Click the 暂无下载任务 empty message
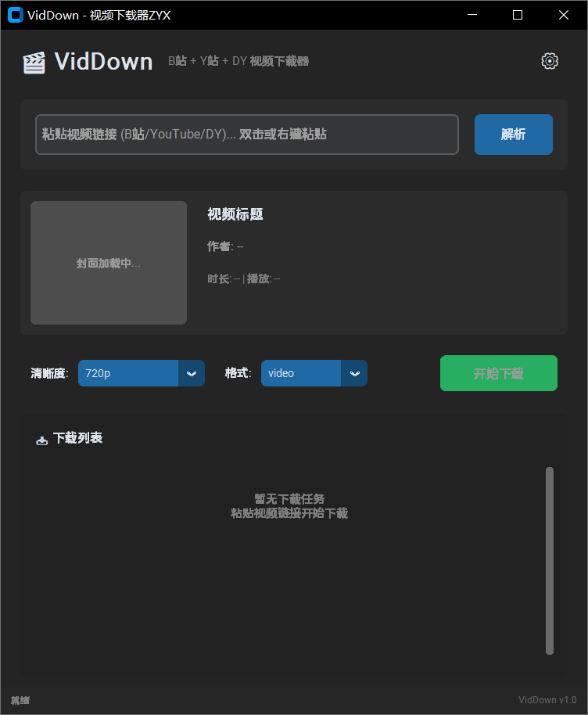 point(289,498)
